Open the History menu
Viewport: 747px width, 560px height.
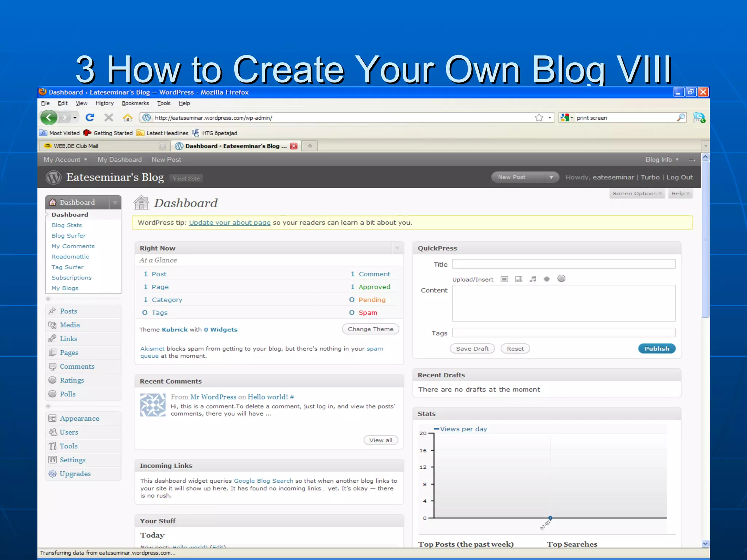point(105,103)
